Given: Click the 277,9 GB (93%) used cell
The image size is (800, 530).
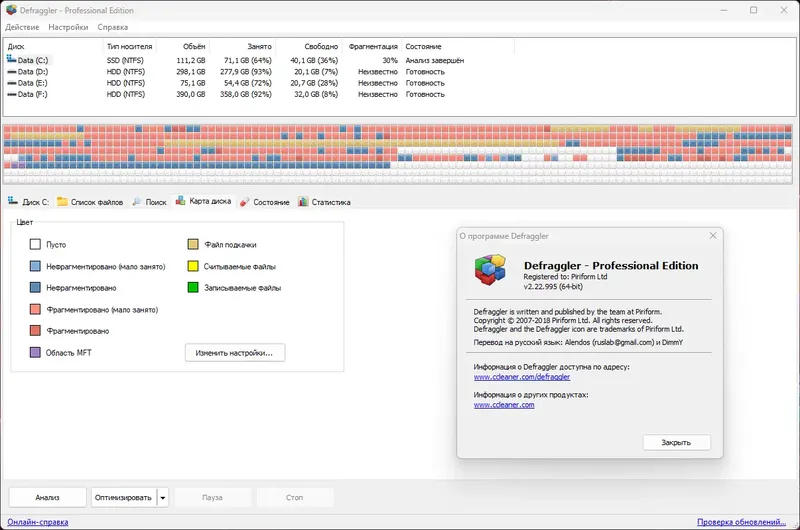Looking at the screenshot, I should click(246, 72).
